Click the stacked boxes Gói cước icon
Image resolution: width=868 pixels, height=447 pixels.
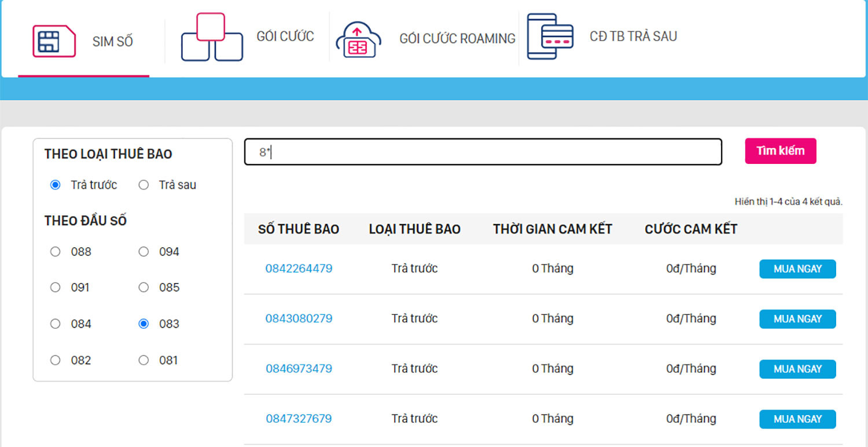coord(212,37)
